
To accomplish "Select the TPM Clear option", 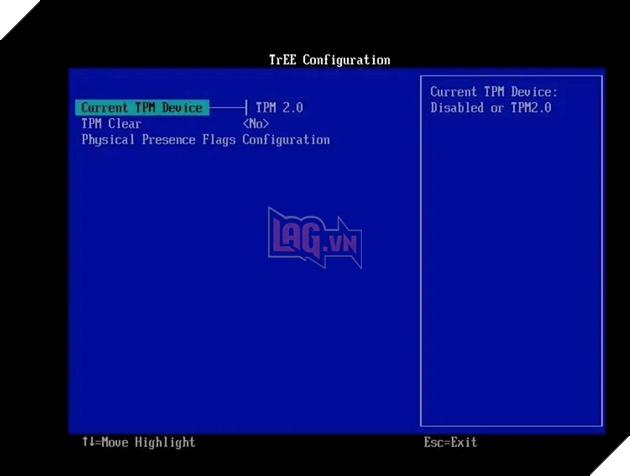I will pos(111,124).
